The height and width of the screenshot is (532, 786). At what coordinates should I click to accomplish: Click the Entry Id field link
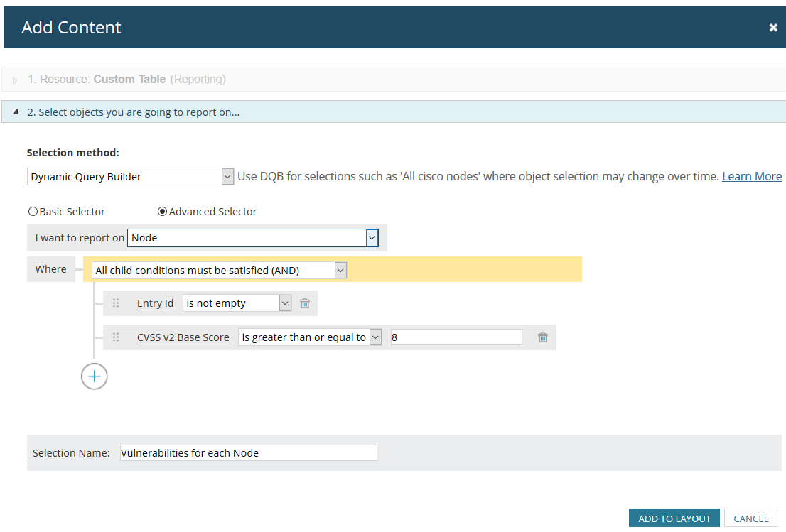click(155, 303)
